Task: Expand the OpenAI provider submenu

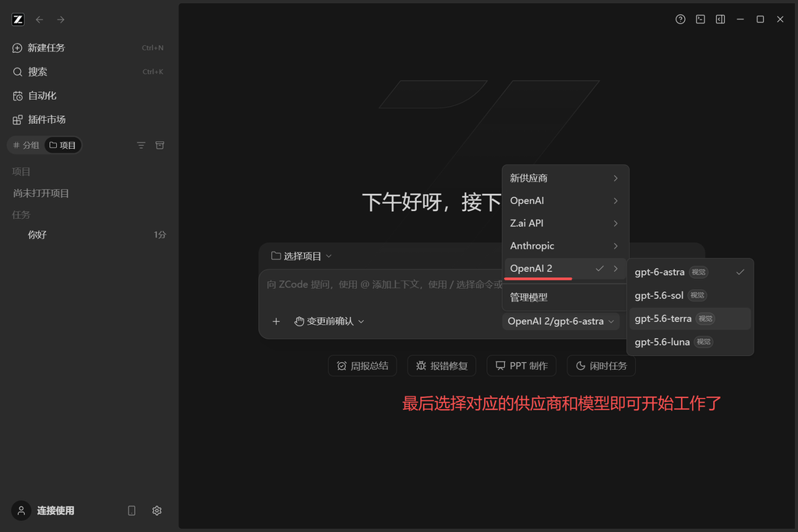Action: [x=565, y=200]
